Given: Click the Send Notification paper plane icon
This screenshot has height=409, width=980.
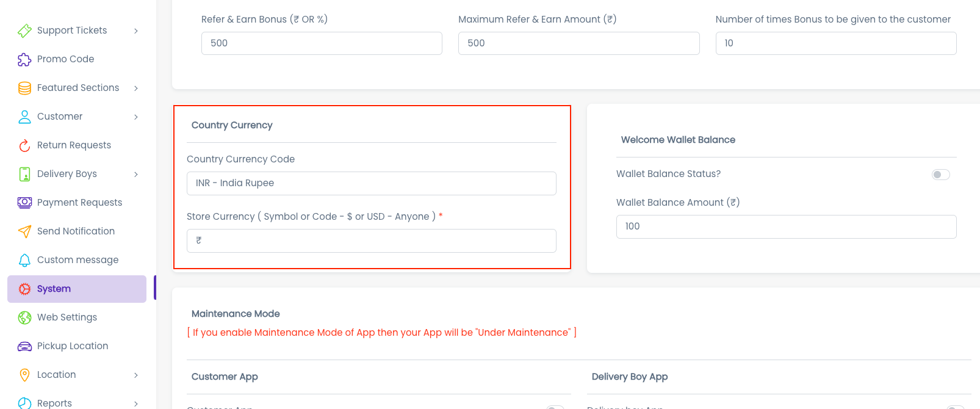Looking at the screenshot, I should pyautogui.click(x=24, y=231).
